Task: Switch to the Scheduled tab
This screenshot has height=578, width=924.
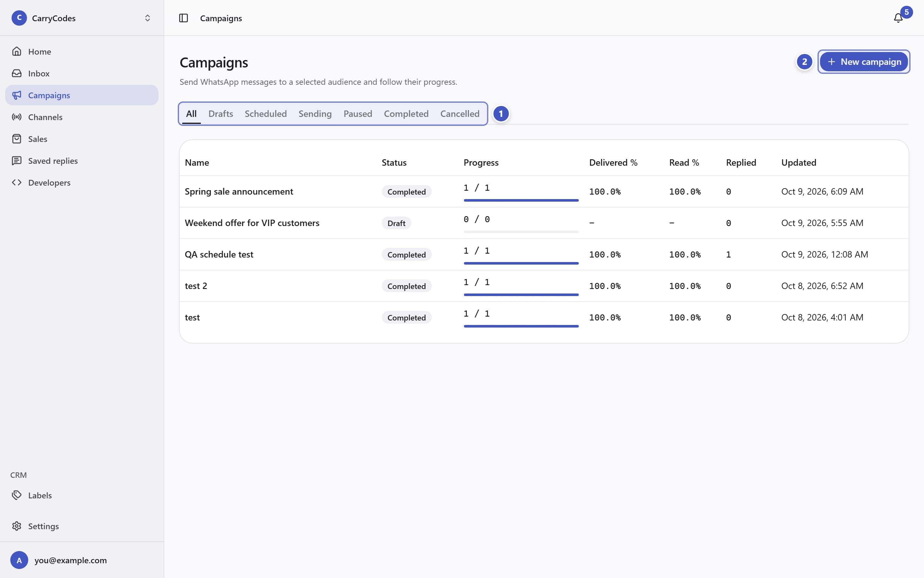Action: pos(266,114)
